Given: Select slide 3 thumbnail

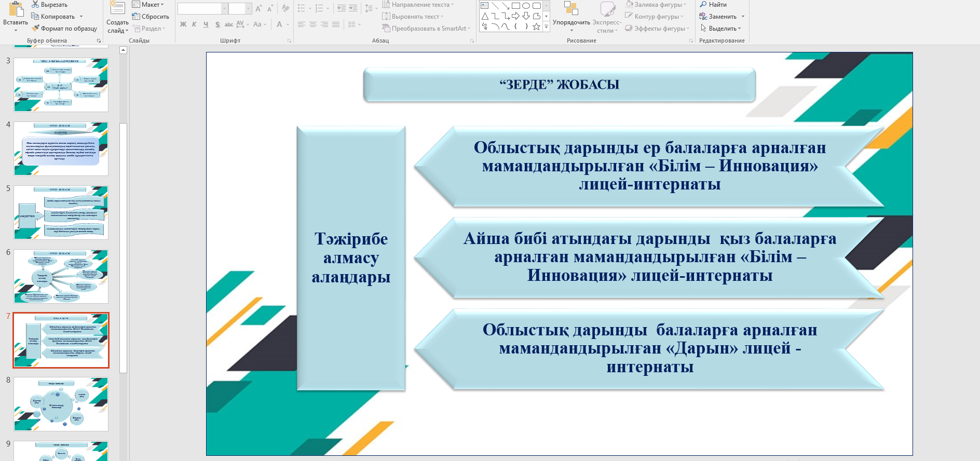Looking at the screenshot, I should tap(61, 85).
